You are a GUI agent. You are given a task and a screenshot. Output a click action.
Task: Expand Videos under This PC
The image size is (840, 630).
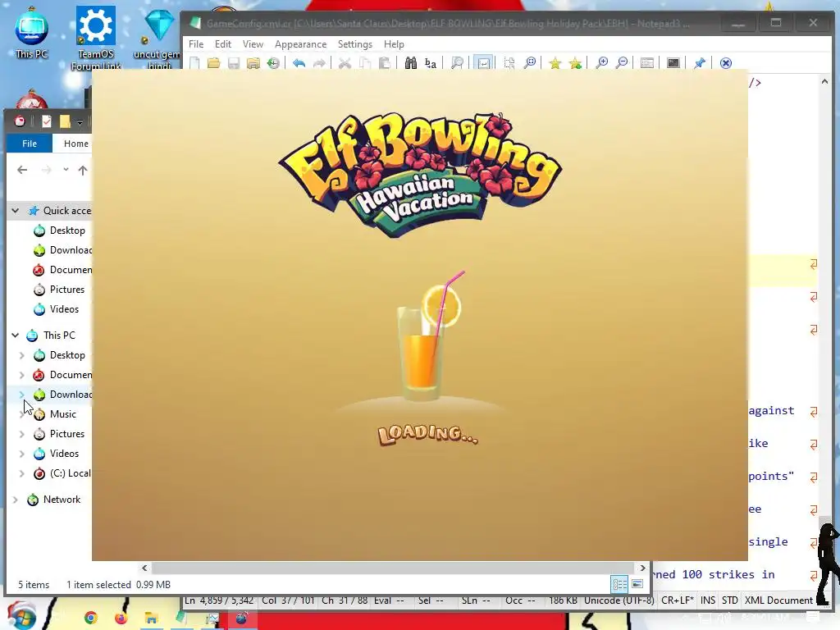tap(22, 454)
